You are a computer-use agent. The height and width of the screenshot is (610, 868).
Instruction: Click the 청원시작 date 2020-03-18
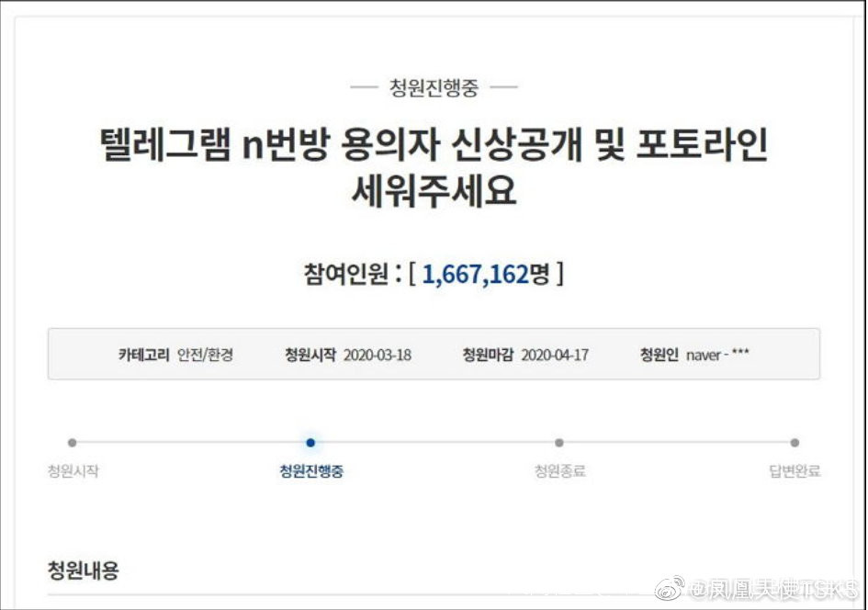coord(378,355)
